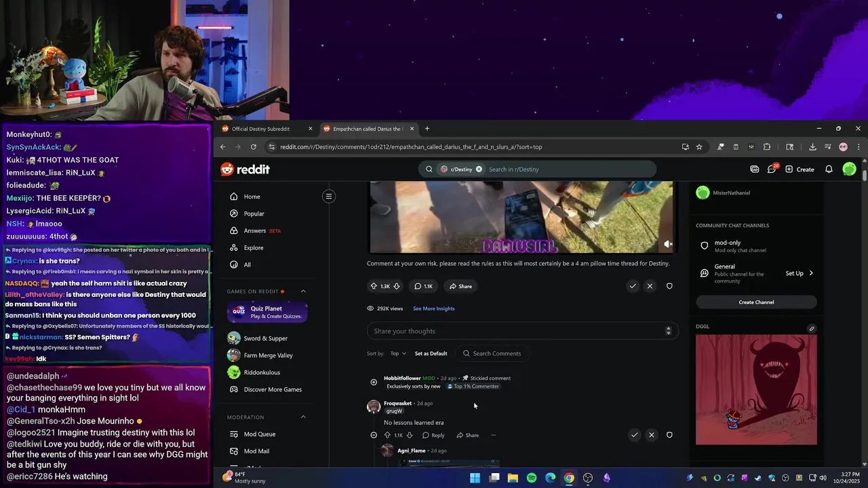
Task: Open Chrome downloads icon
Action: [812, 146]
